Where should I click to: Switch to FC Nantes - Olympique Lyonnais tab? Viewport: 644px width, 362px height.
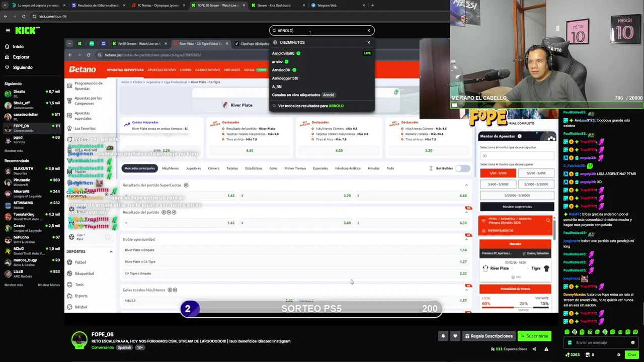click(x=158, y=6)
